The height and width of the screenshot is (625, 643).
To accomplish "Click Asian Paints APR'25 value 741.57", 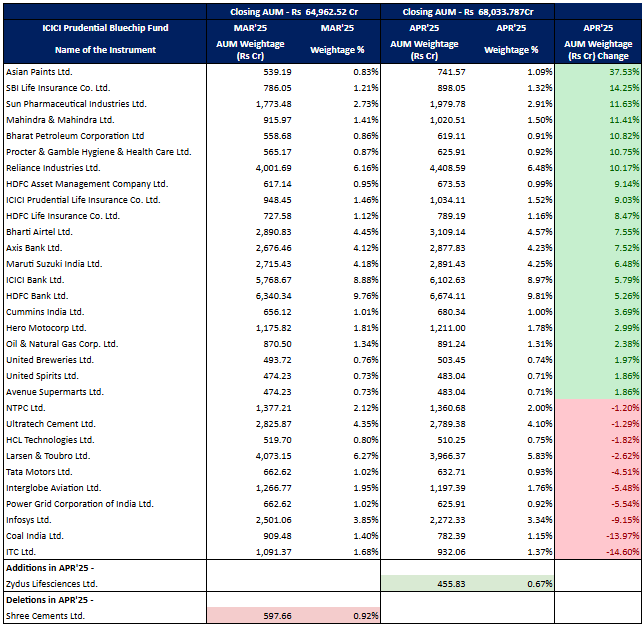I will coord(451,72).
